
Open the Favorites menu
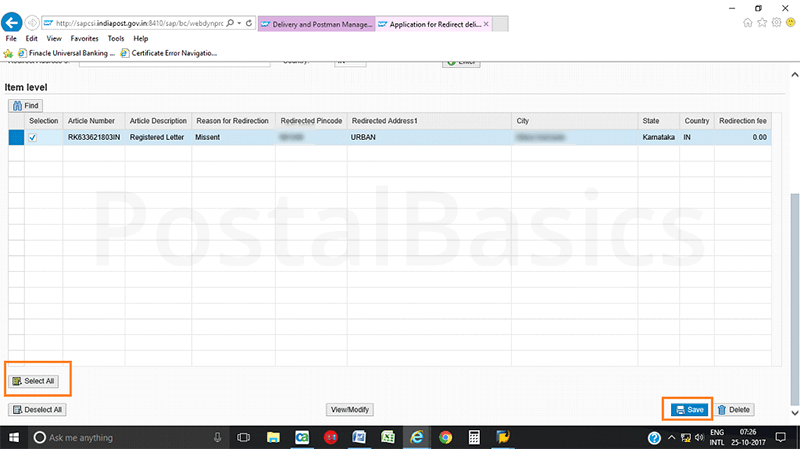84,38
